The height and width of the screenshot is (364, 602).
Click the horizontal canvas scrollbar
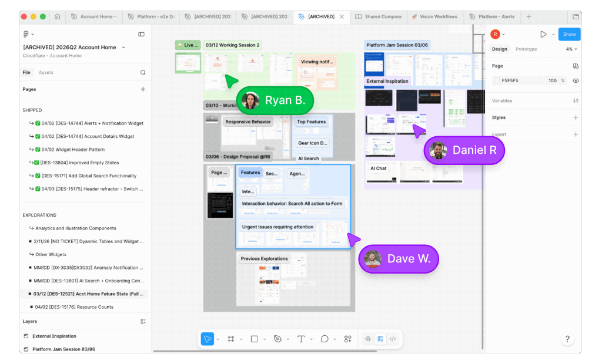pyautogui.click(x=265, y=350)
